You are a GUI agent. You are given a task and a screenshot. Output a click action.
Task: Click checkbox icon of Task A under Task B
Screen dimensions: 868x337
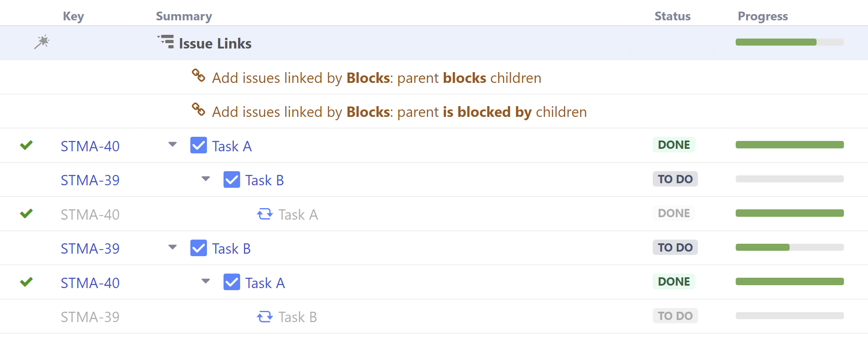click(231, 282)
